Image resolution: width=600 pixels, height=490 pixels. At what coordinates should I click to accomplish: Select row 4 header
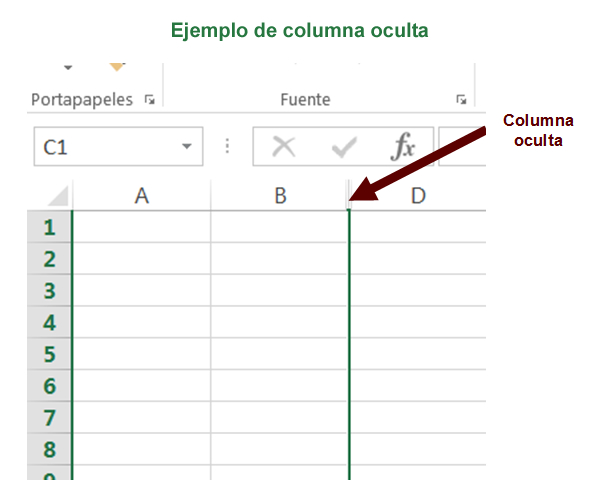pyautogui.click(x=49, y=322)
